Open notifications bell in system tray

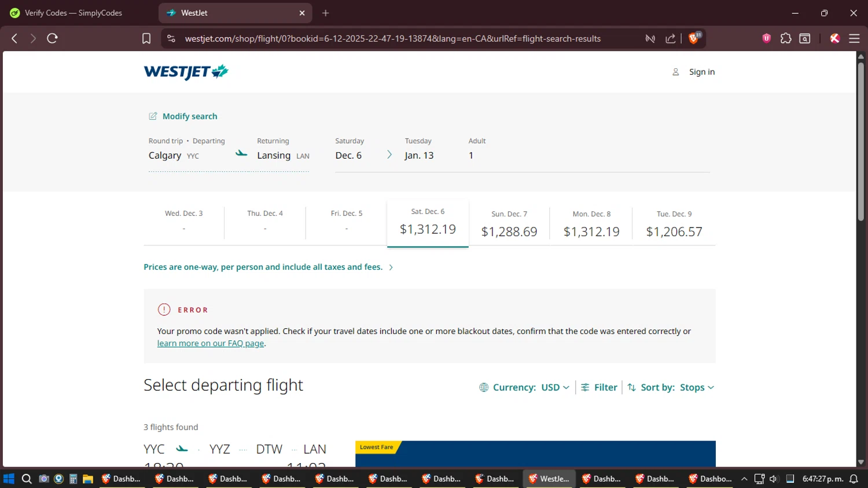854,479
